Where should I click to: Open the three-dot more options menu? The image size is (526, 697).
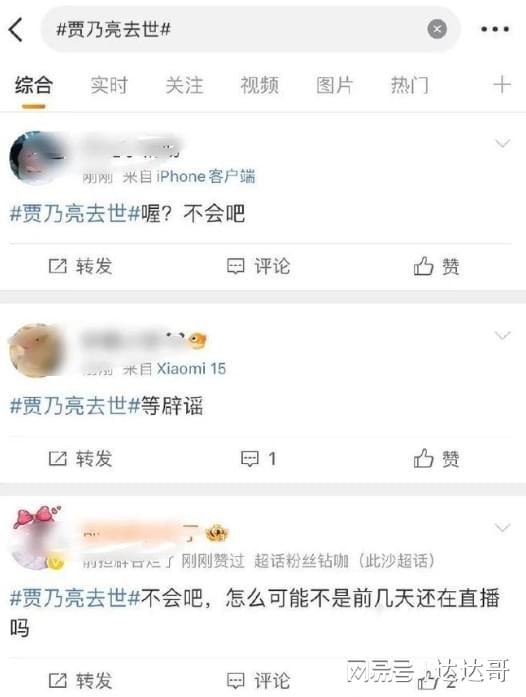(495, 29)
